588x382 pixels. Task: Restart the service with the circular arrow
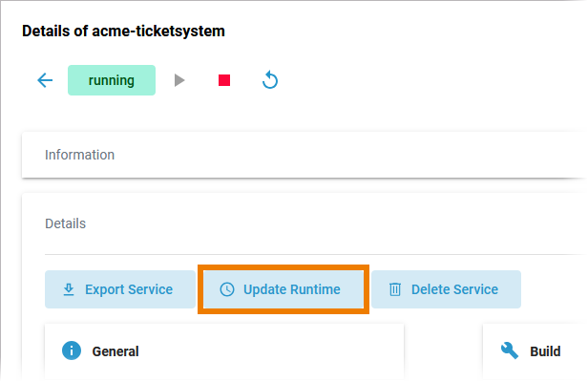[x=270, y=80]
